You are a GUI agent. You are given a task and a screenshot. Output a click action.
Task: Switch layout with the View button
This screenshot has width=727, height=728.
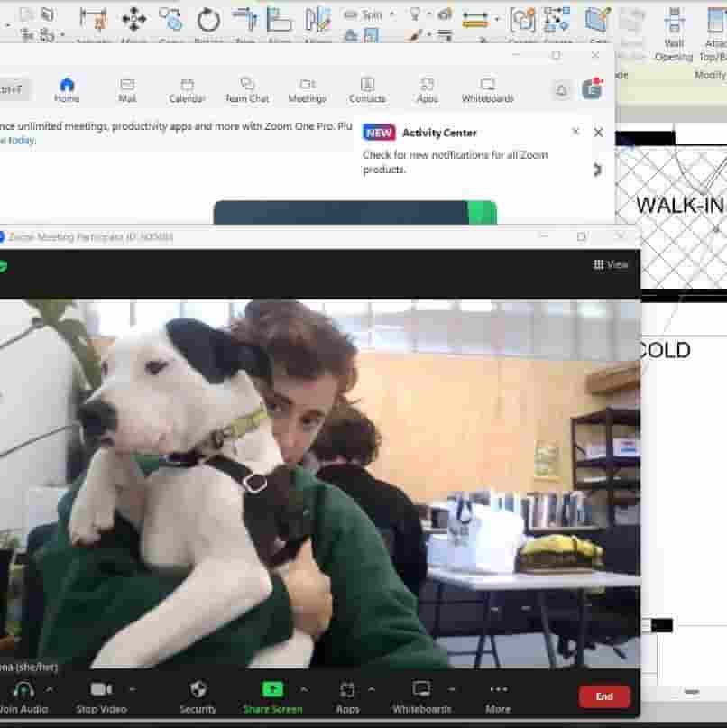point(611,264)
